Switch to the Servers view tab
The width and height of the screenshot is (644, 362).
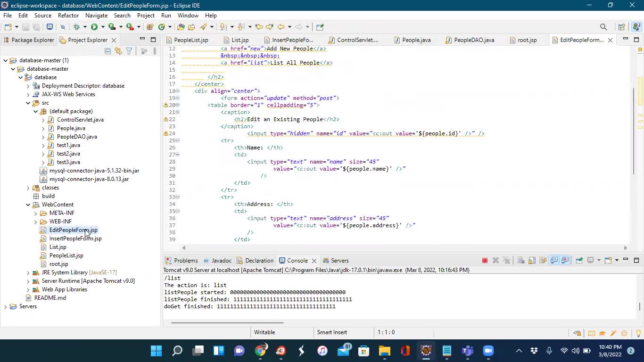pos(336,261)
